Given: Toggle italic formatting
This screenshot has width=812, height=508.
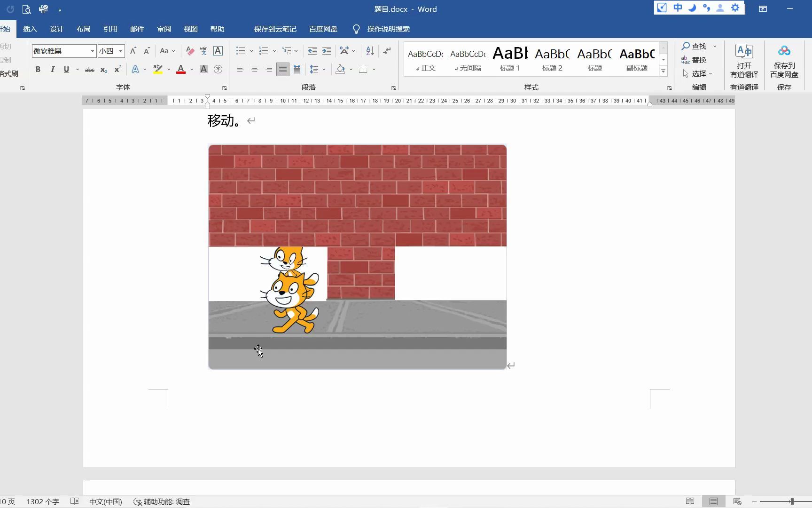Looking at the screenshot, I should click(52, 69).
